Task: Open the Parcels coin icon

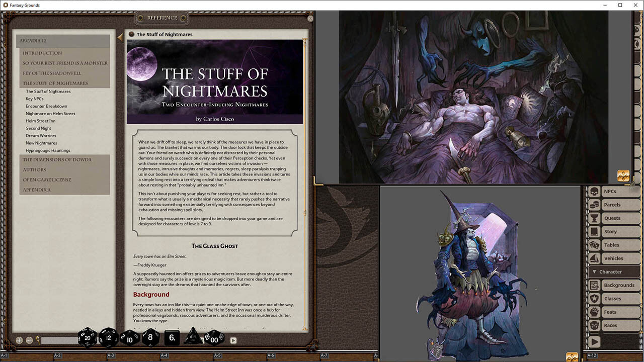Action: (594, 205)
